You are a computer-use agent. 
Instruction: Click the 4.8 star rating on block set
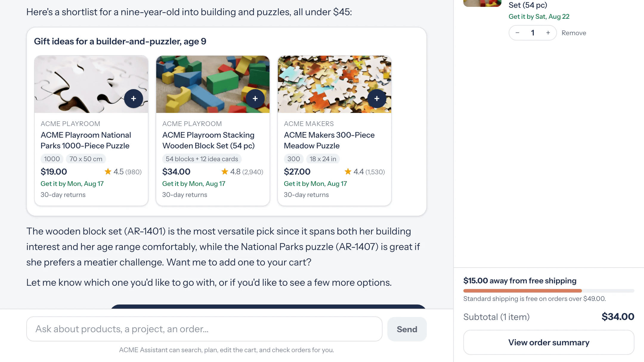pyautogui.click(x=242, y=172)
